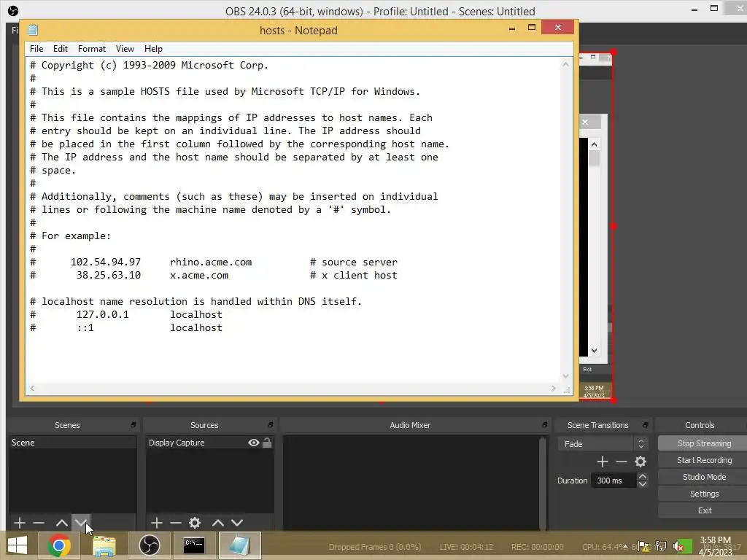Open Notepad View menu
747x560 pixels.
(x=125, y=49)
